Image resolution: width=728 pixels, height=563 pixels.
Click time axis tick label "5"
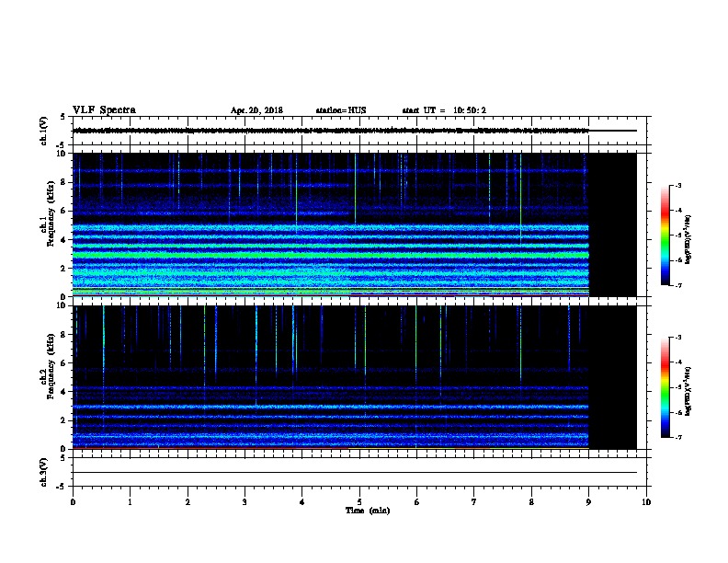click(x=359, y=502)
